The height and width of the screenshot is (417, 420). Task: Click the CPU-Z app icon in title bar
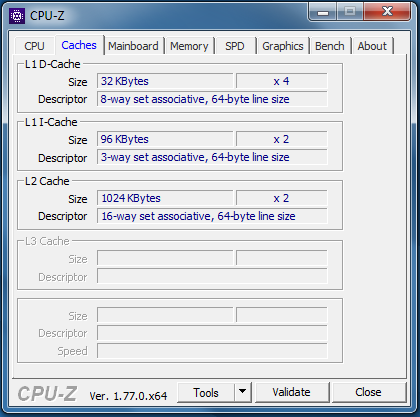coord(17,16)
